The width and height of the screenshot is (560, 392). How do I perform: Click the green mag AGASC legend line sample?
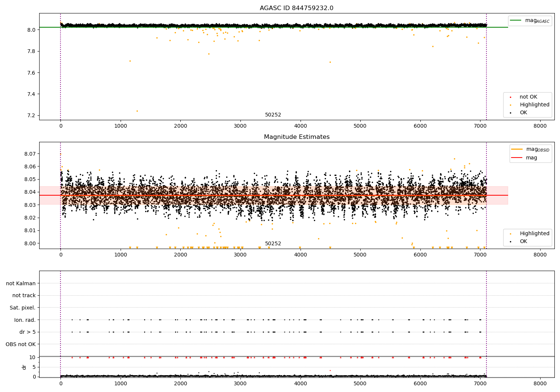[516, 21]
